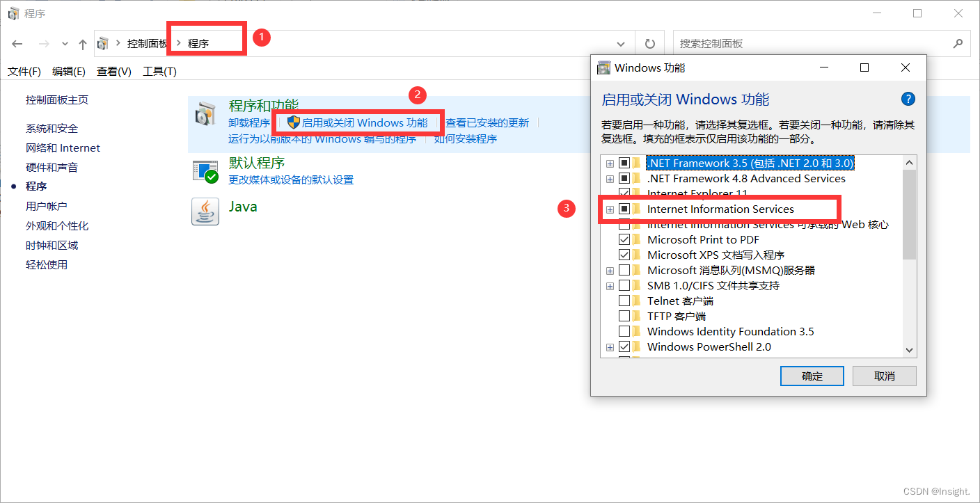
Task: Open the 文件(F) menu
Action: (x=24, y=72)
